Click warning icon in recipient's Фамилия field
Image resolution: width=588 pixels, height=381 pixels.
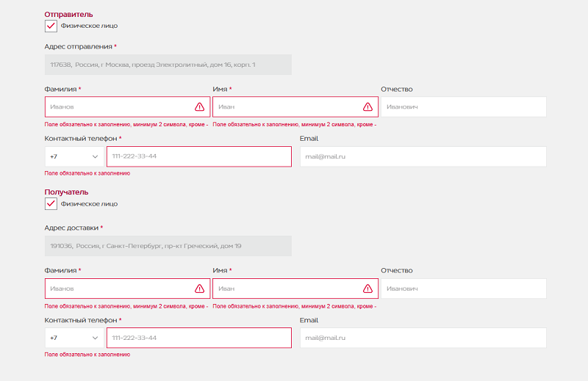tap(199, 289)
